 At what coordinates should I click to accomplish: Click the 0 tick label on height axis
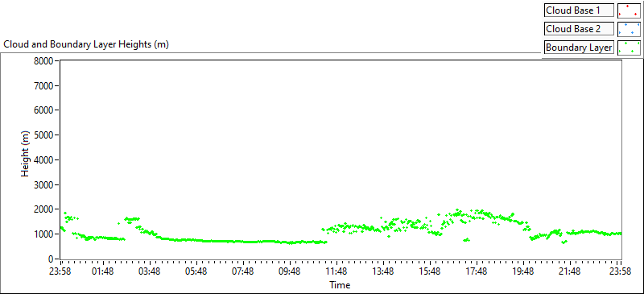[x=52, y=259]
